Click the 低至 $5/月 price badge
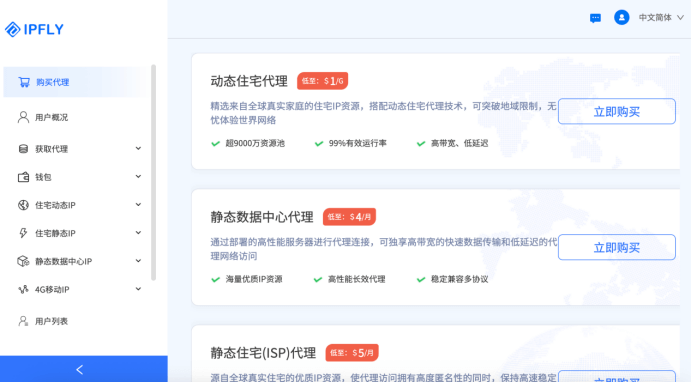The width and height of the screenshot is (692, 383). tap(352, 353)
